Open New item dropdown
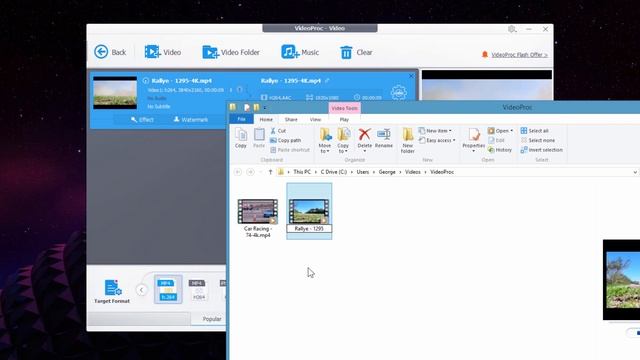Viewport: 640px width, 360px height. (435, 131)
